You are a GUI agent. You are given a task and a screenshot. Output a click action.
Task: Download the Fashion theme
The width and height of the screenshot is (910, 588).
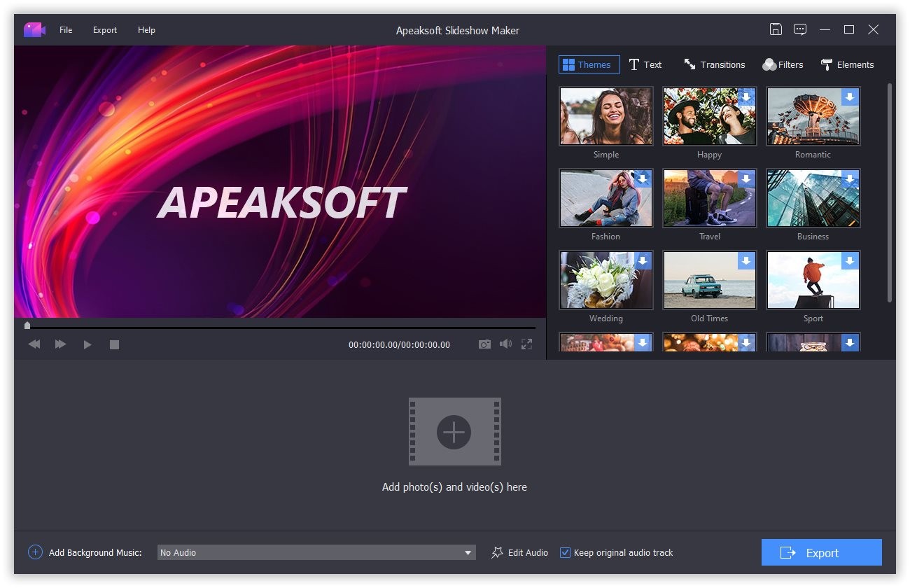[643, 178]
